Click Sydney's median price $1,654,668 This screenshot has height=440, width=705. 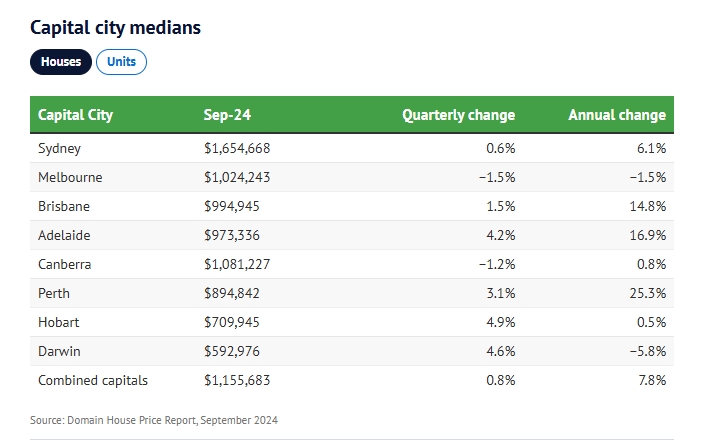pyautogui.click(x=237, y=148)
